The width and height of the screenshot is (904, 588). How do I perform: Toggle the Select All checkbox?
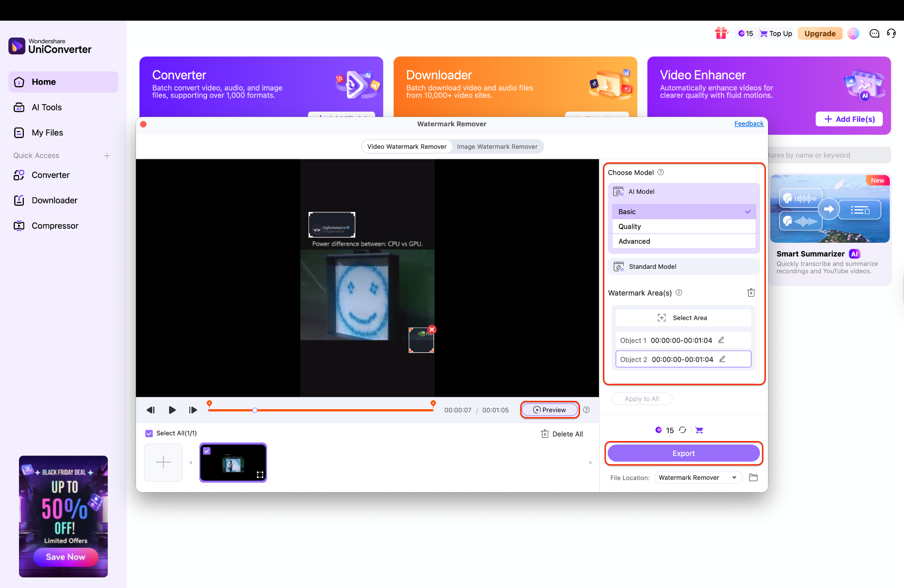149,433
